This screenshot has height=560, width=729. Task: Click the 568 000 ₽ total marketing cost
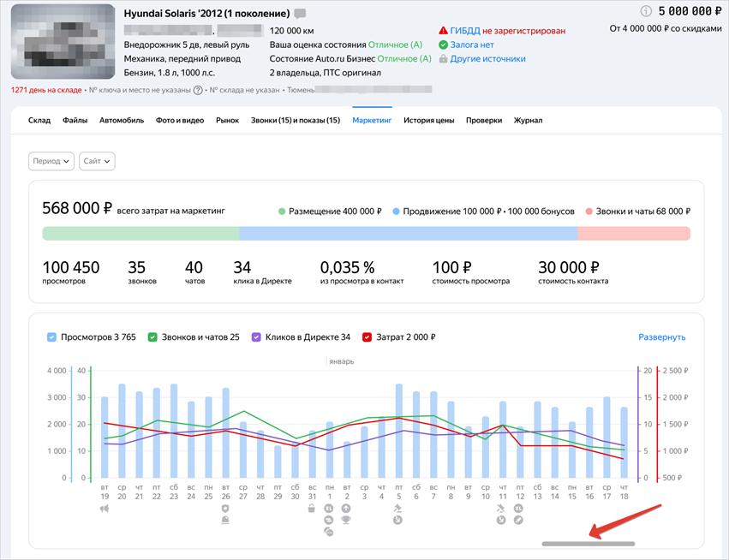click(x=77, y=208)
